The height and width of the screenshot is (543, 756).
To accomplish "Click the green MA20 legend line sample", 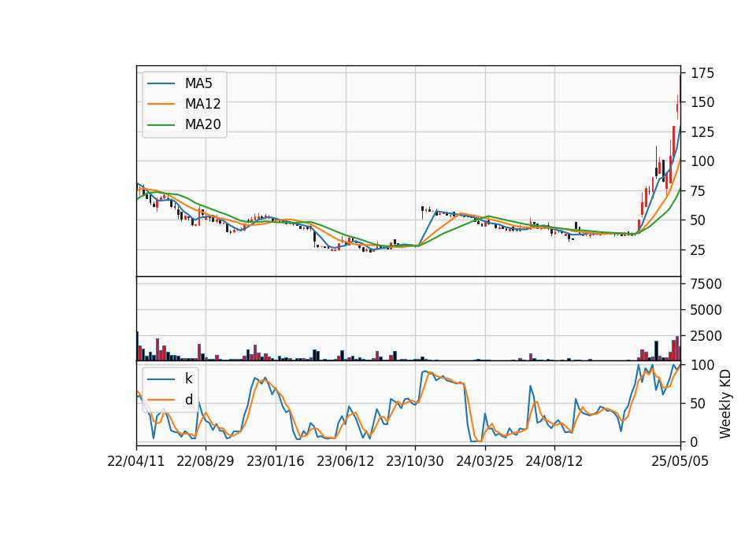I will click(161, 124).
